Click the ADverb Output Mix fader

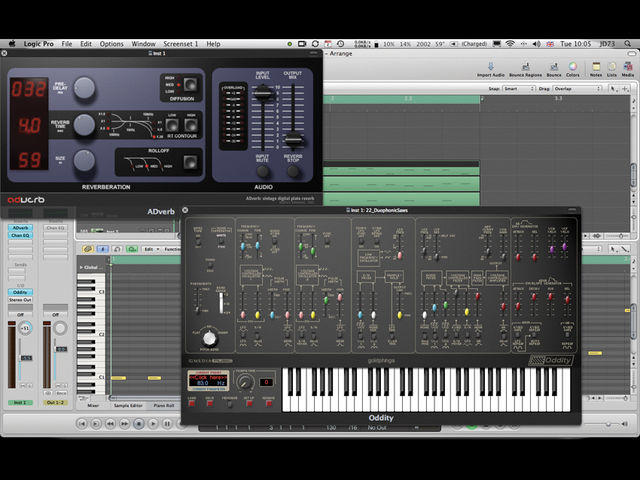tap(293, 140)
